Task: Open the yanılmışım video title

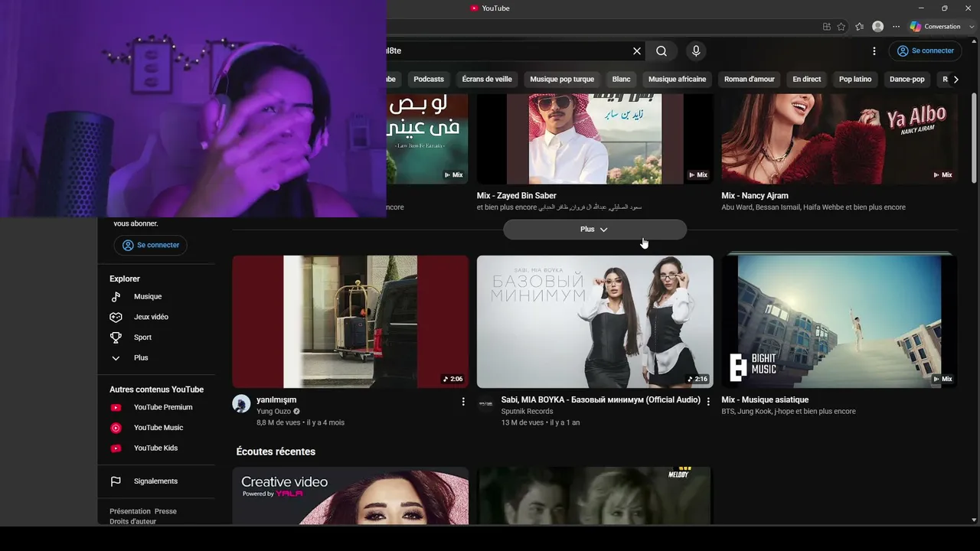Action: pos(276,399)
